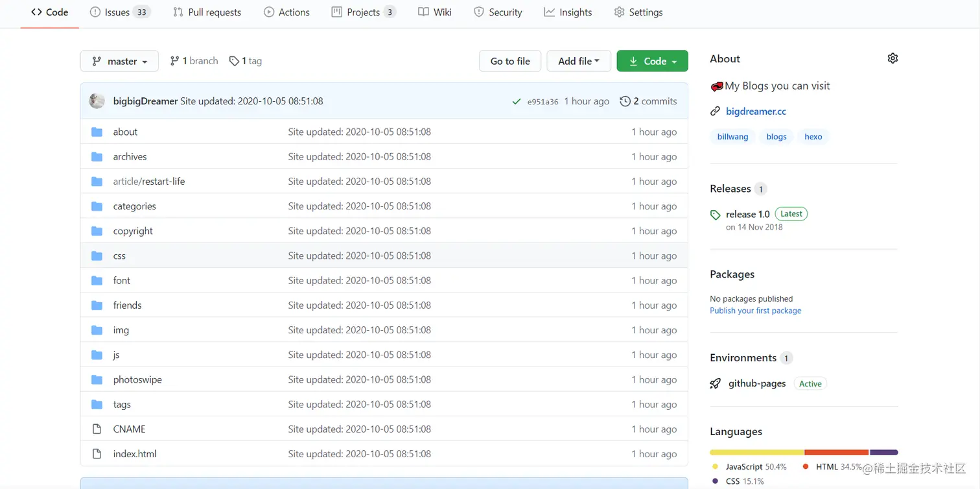Click the green commit status checkmark

click(x=516, y=101)
